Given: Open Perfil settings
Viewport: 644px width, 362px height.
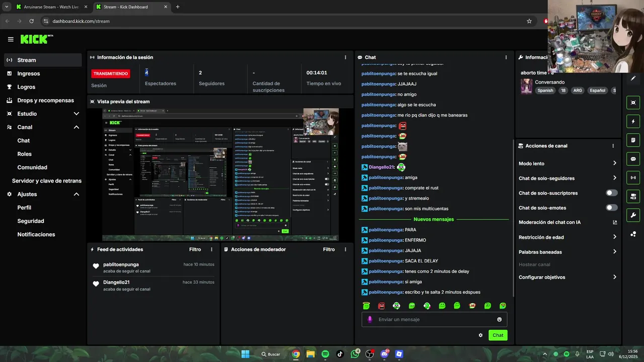Looking at the screenshot, I should pyautogui.click(x=24, y=208).
